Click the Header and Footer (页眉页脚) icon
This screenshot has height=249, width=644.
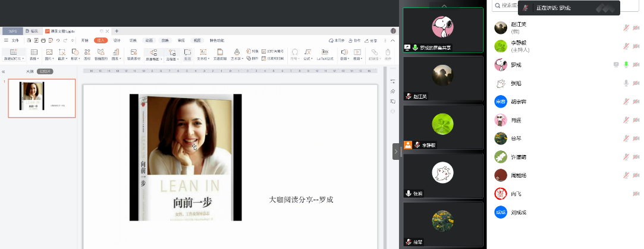pyautogui.click(x=220, y=52)
